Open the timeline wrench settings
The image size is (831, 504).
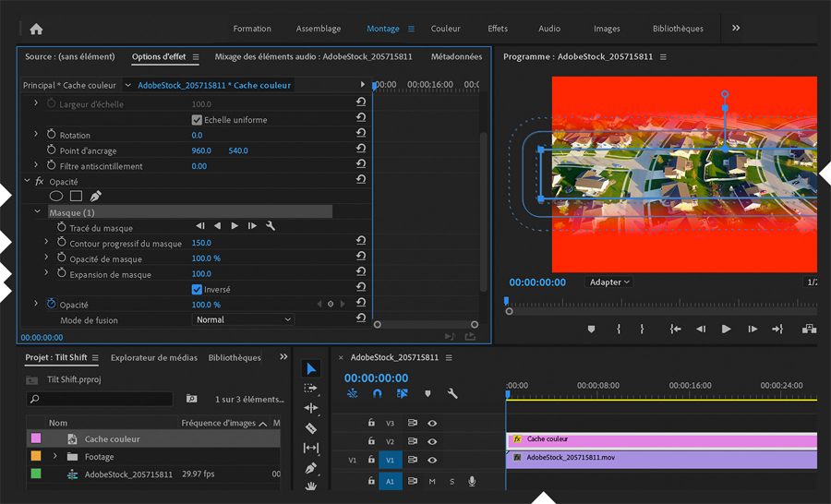pyautogui.click(x=452, y=393)
